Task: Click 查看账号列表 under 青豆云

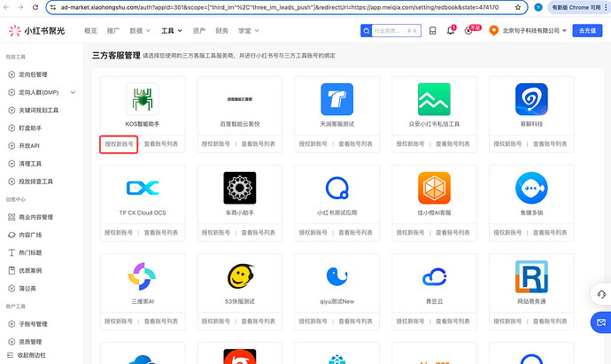Action: click(452, 321)
